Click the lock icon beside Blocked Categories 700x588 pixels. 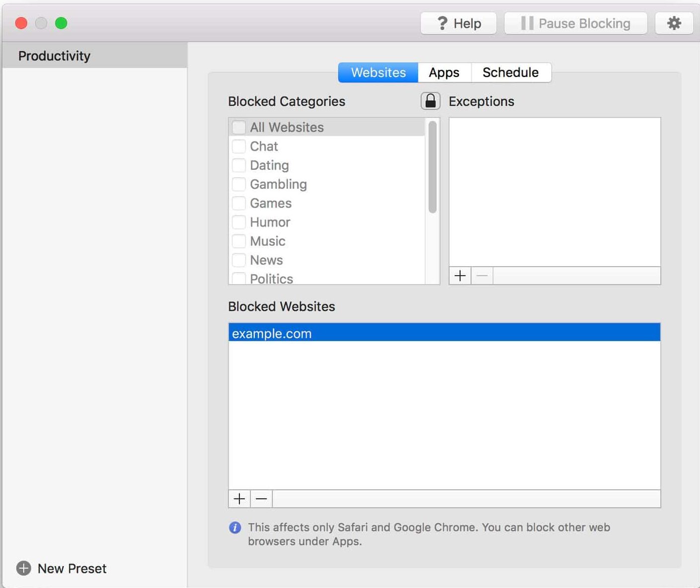[430, 101]
